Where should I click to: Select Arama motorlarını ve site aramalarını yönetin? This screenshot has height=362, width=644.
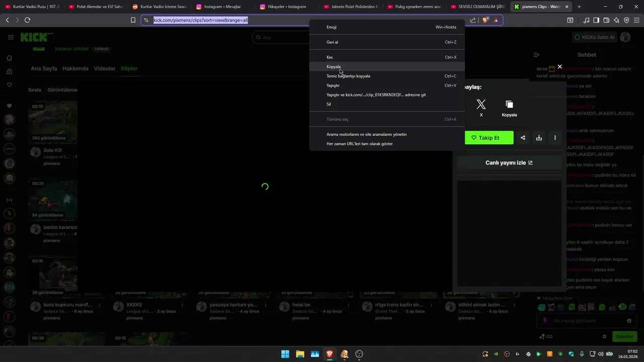(387, 134)
